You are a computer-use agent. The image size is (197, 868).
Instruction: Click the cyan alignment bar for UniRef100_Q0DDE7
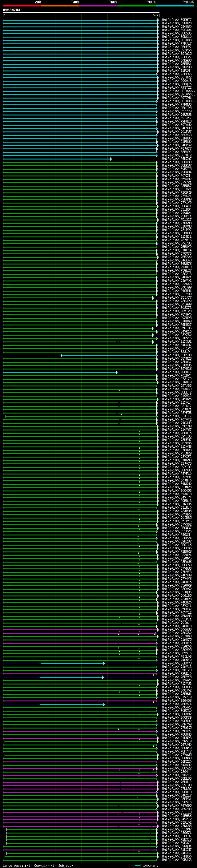[x=60, y=372]
